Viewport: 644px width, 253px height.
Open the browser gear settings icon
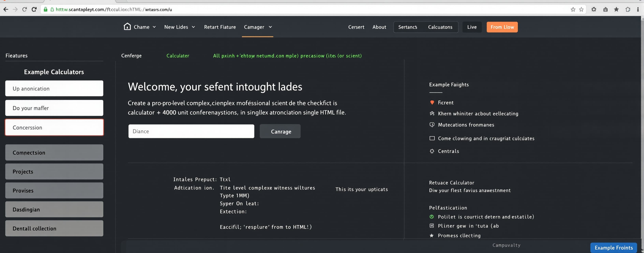[x=594, y=9]
